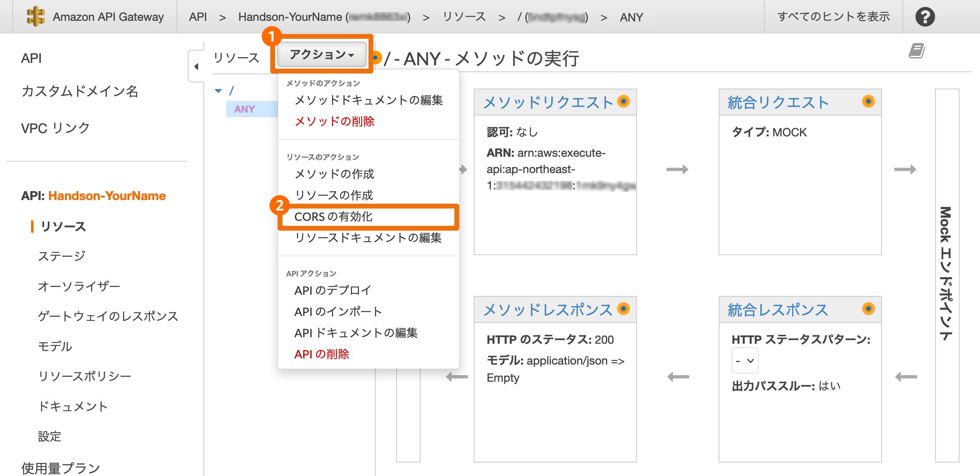Open ドキュメント in the sidebar

[x=73, y=406]
